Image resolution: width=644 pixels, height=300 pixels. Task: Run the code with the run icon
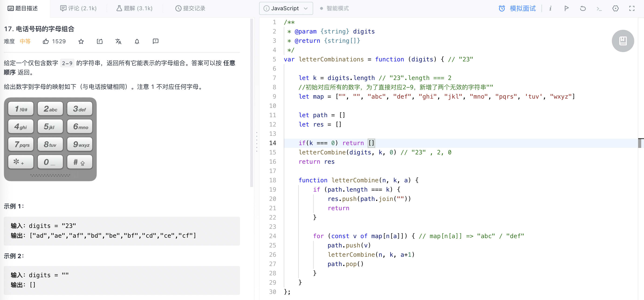566,8
